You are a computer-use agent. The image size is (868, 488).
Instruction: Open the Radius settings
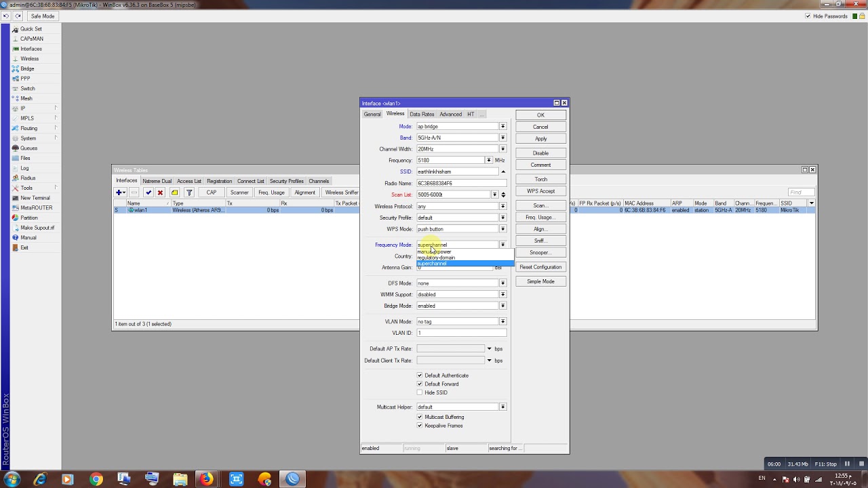pyautogui.click(x=27, y=178)
